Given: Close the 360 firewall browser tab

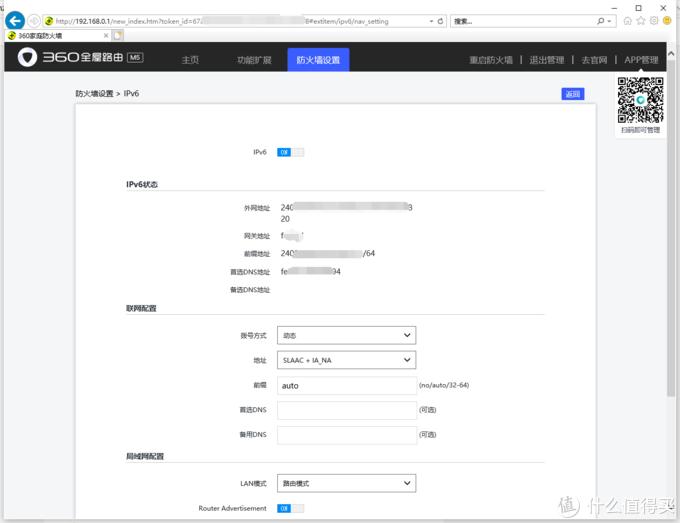Looking at the screenshot, I should (106, 36).
